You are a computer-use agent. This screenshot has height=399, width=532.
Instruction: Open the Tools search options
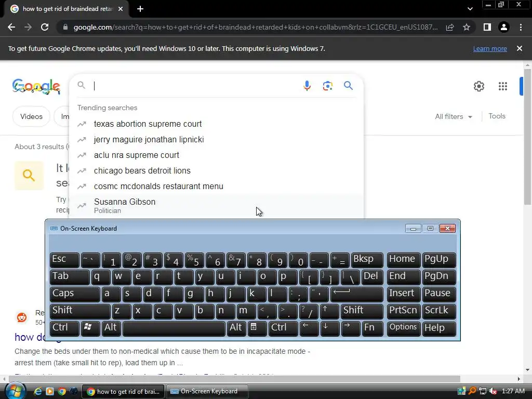(x=497, y=116)
